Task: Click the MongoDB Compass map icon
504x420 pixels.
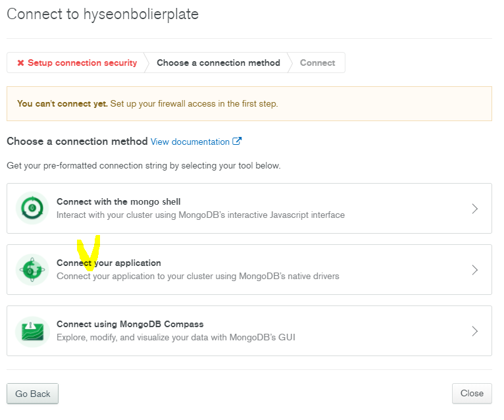Action: coord(32,331)
